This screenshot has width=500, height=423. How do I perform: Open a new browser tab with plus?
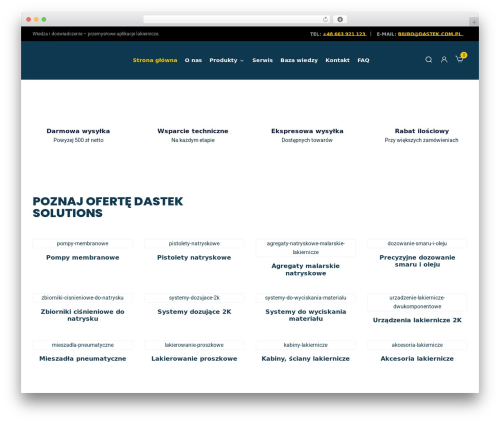pos(474,22)
